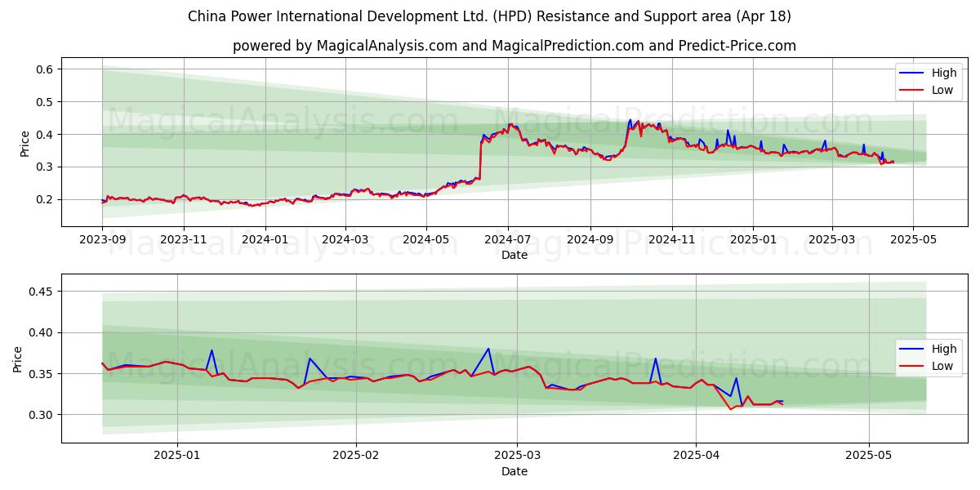Click the 'powered by MagicalAnalysis.com' subtitle
980x490 pixels.
click(x=514, y=46)
